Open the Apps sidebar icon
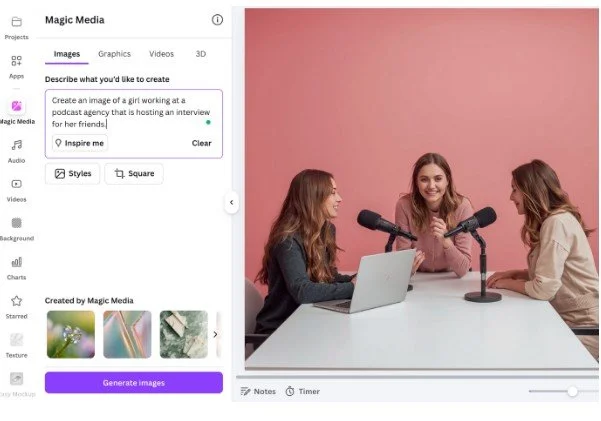 (x=16, y=61)
